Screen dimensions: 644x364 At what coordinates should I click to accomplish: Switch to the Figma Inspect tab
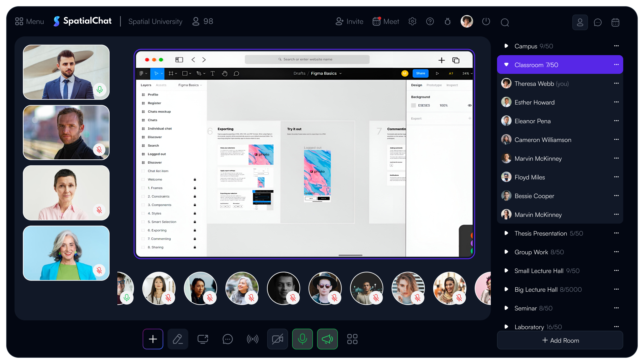[452, 85]
